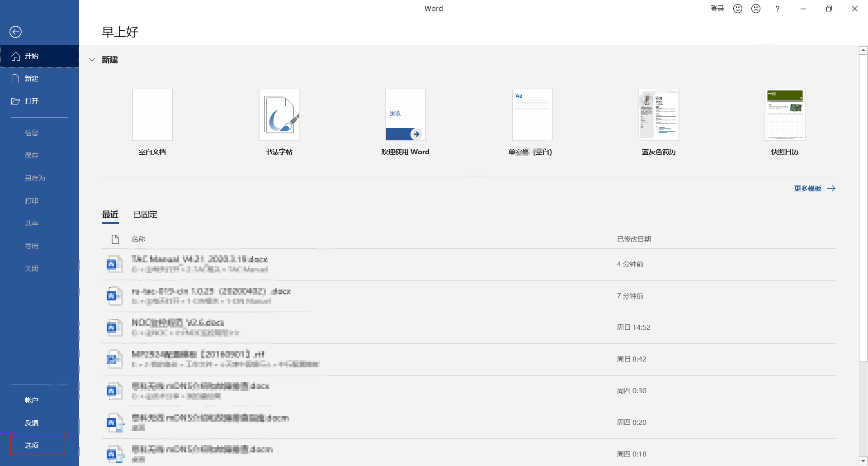Open the file modified 7 分钟前
The image size is (868, 466).
469,296
